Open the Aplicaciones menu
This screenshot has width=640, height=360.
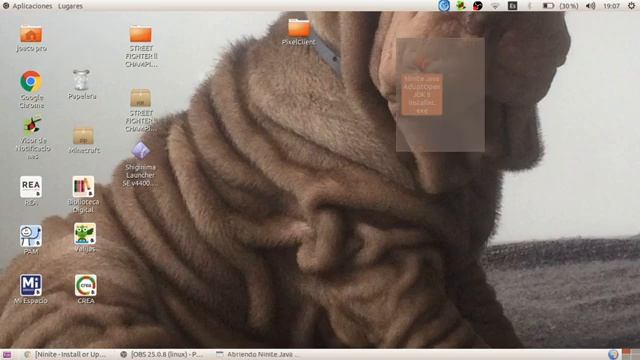[x=32, y=6]
